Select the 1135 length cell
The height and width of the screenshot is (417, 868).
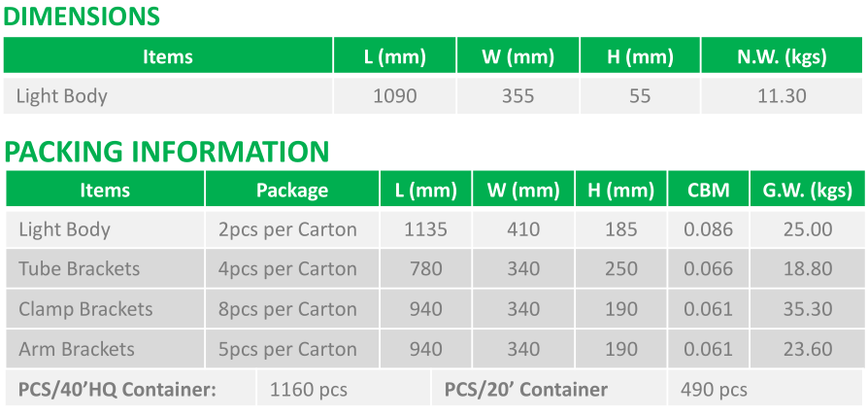(x=425, y=229)
